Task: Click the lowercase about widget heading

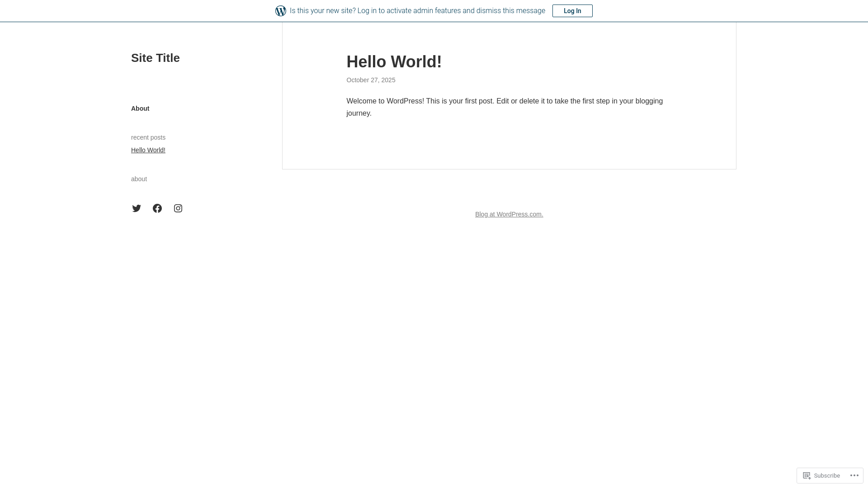Action: pyautogui.click(x=139, y=179)
